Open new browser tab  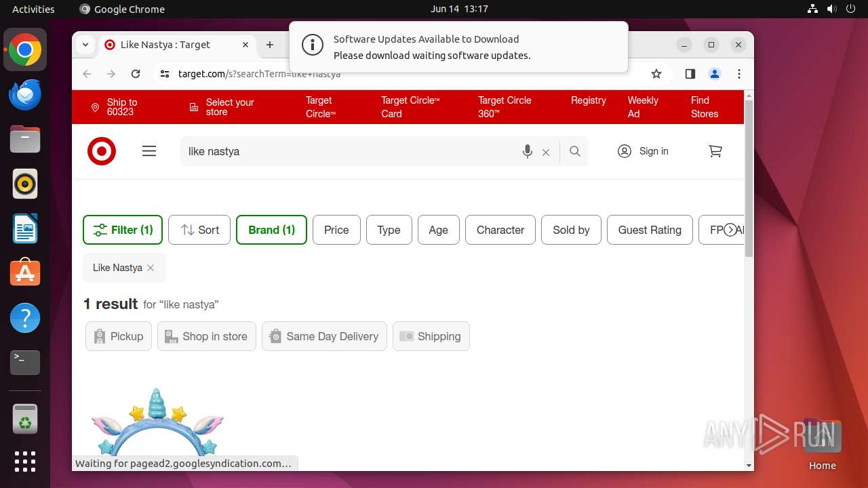[270, 45]
